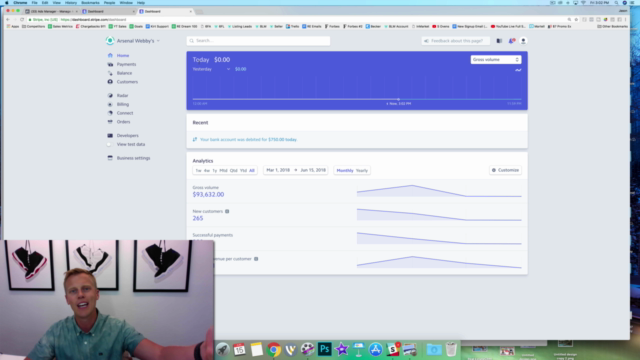
Task: Toggle View test data switch
Action: click(x=109, y=144)
